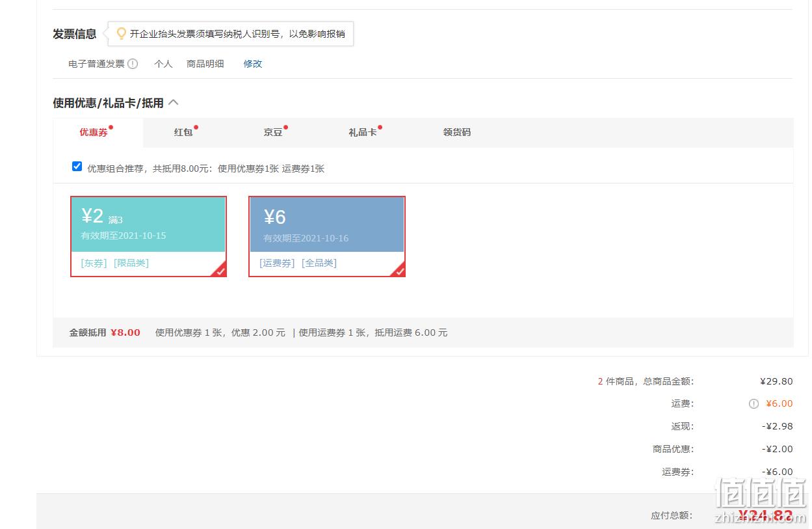Click 修改 to edit invoice info
Screen dimensions: 812x529
point(253,64)
